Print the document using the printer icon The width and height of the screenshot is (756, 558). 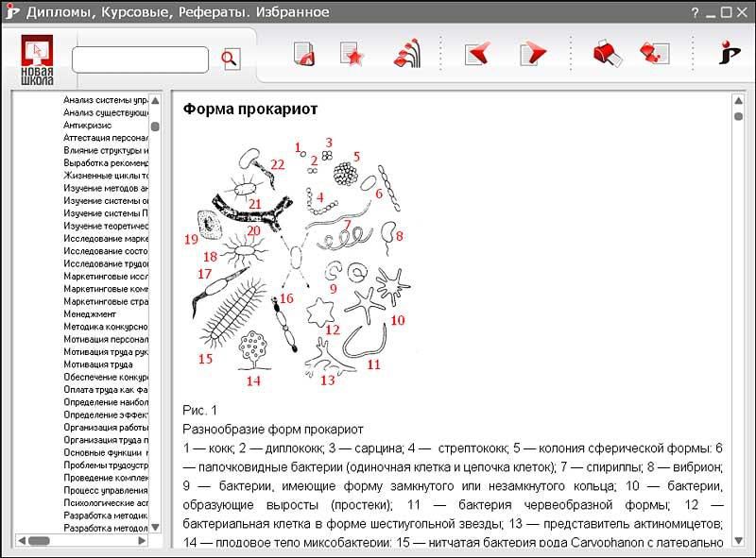[606, 54]
